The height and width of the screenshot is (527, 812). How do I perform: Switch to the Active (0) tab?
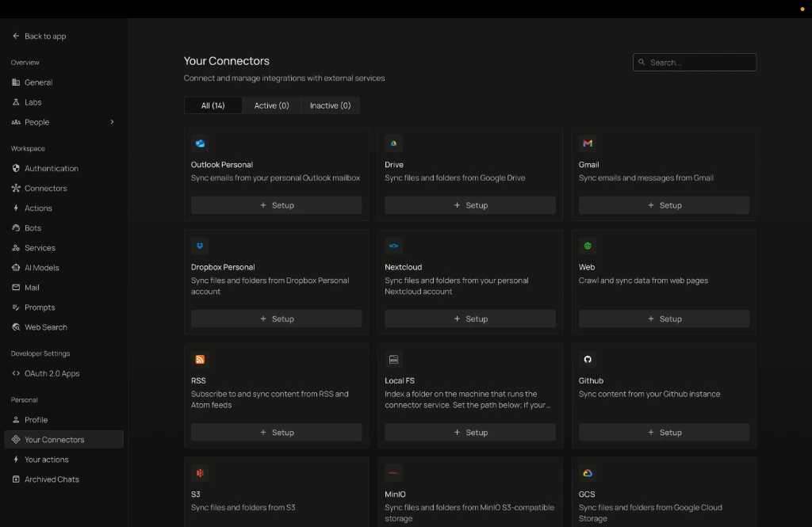tap(271, 105)
